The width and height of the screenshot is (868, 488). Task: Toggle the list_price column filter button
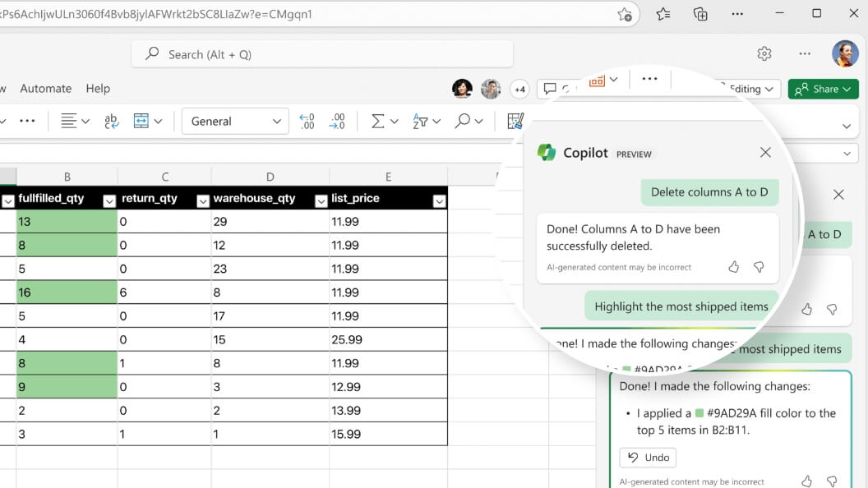click(439, 200)
